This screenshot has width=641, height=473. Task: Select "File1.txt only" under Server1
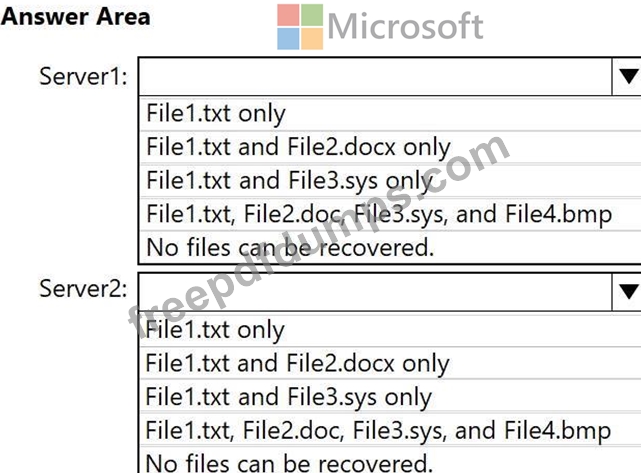pos(216,113)
